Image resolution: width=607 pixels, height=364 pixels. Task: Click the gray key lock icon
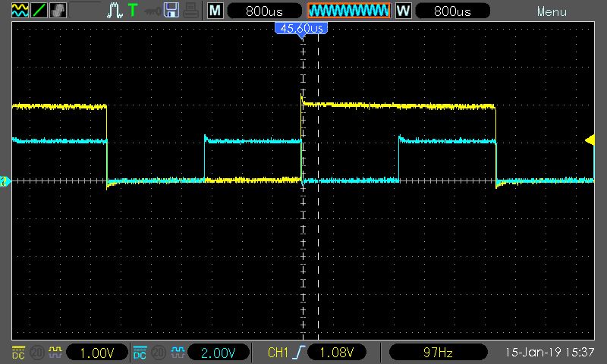153,11
